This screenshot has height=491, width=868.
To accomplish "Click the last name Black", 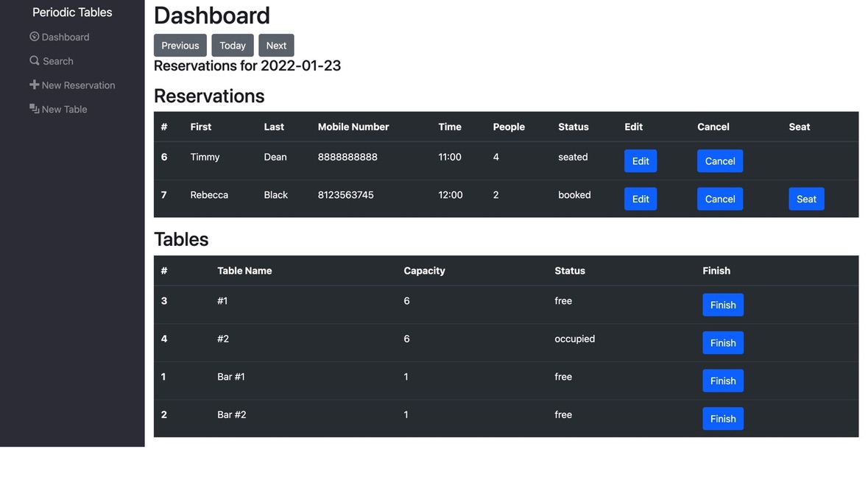I will tap(275, 195).
